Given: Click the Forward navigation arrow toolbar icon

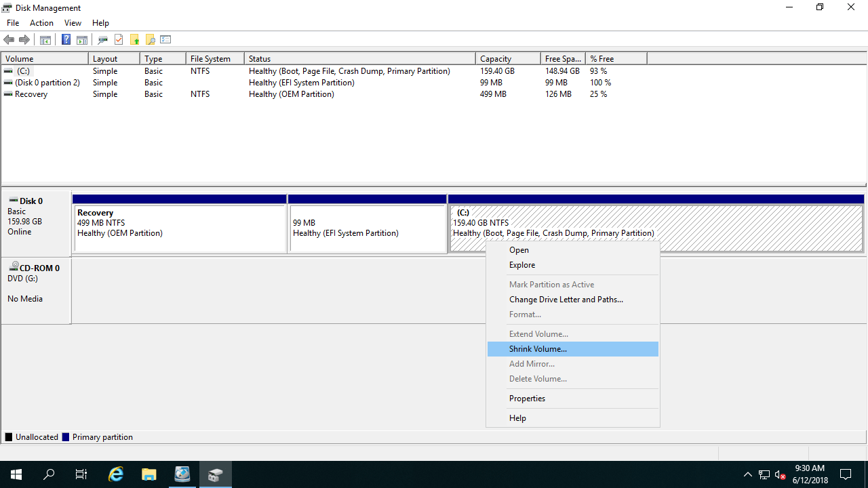Looking at the screenshot, I should (24, 39).
